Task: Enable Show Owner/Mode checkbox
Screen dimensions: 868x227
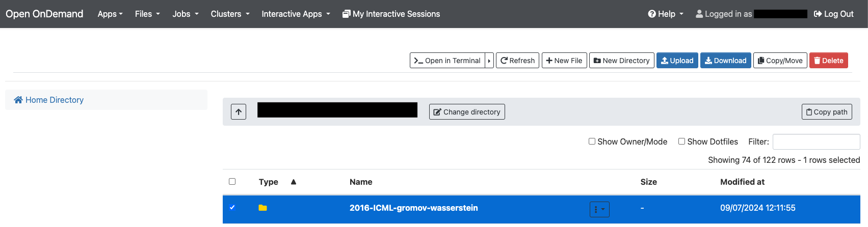Action: [592, 141]
